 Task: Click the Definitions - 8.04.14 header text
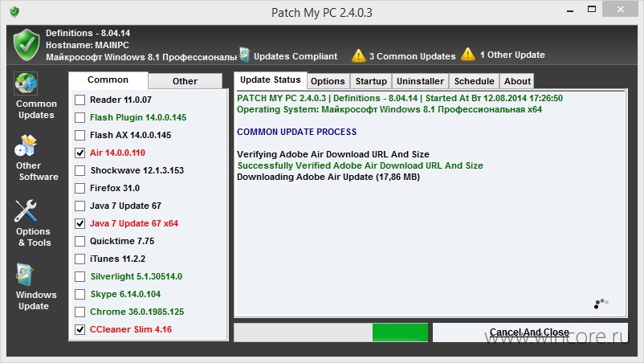pos(88,33)
